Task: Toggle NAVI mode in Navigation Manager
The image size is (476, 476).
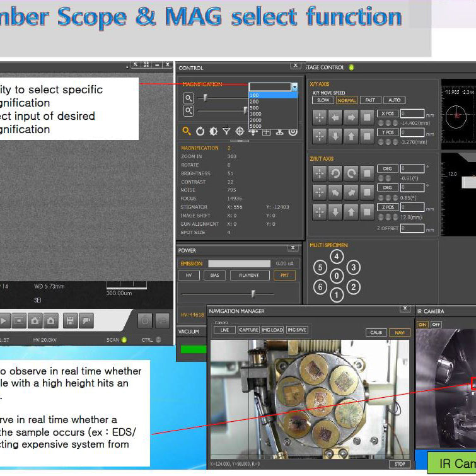Action: click(400, 333)
